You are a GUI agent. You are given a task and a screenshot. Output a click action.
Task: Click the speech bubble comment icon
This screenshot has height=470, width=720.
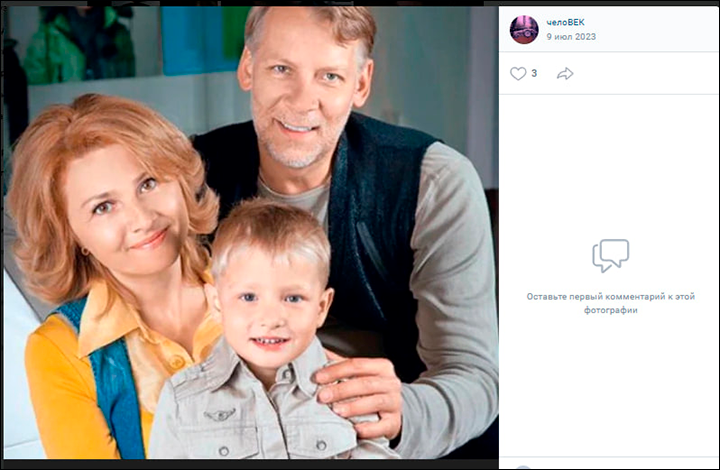tap(610, 256)
